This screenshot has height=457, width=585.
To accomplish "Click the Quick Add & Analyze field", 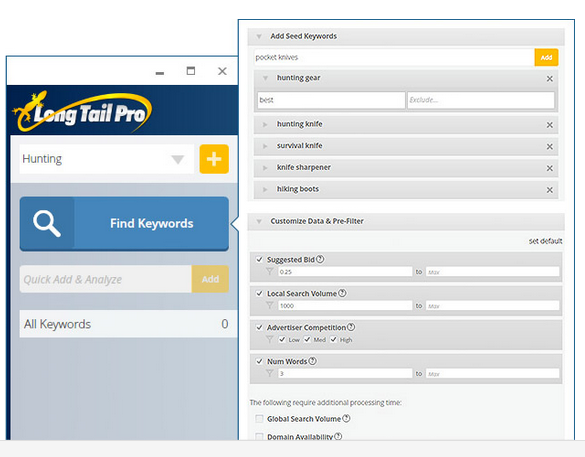I will [106, 279].
